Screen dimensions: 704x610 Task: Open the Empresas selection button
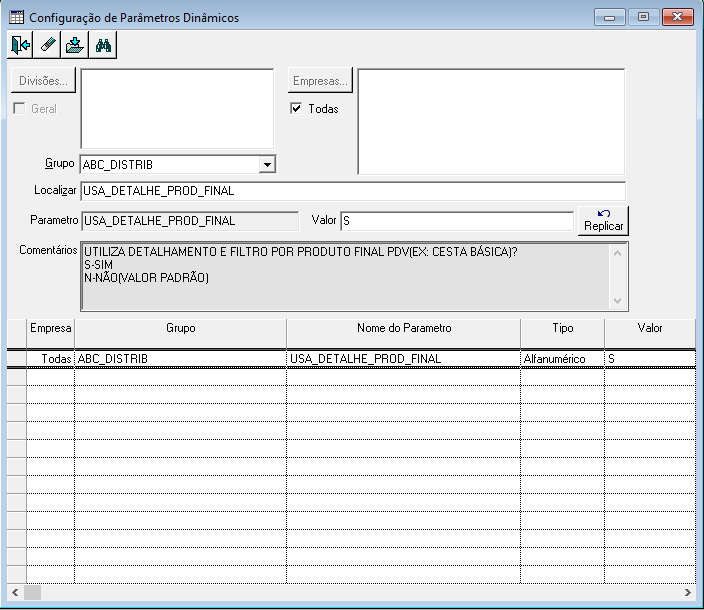pos(320,81)
